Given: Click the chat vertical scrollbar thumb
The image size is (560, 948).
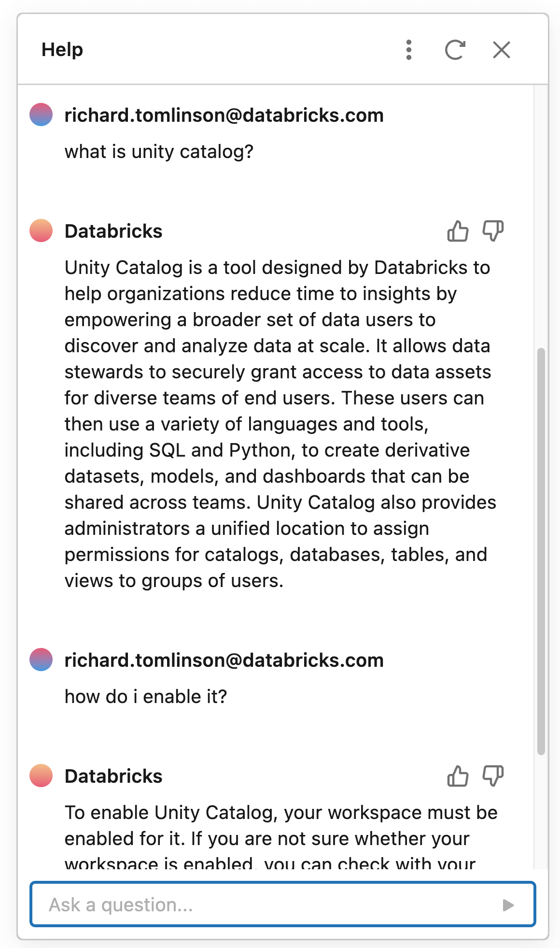Looking at the screenshot, I should click(x=541, y=551).
